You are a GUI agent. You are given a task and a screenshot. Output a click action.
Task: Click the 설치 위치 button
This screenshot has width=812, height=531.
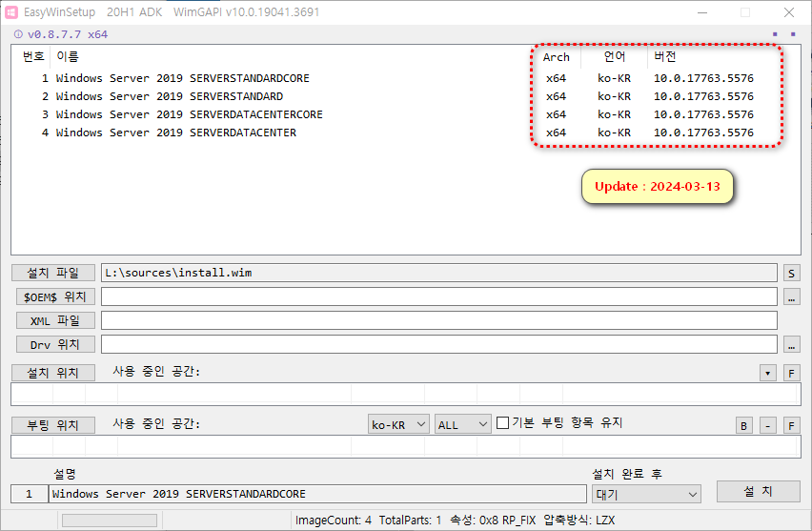click(53, 373)
